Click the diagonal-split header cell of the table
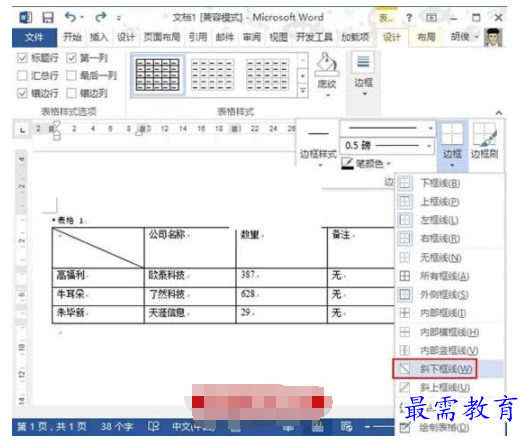This screenshot has width=526, height=440. pos(98,248)
